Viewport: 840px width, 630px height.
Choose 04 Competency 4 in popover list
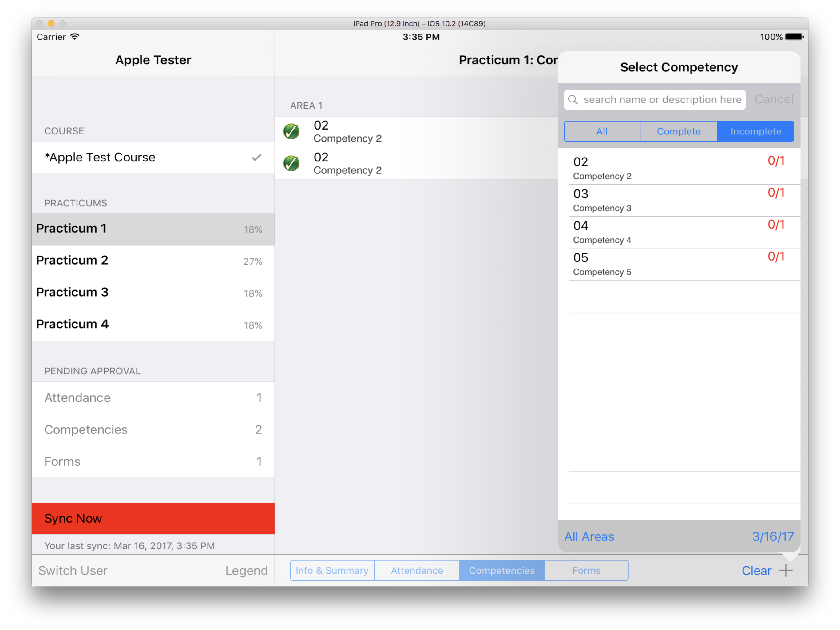679,232
